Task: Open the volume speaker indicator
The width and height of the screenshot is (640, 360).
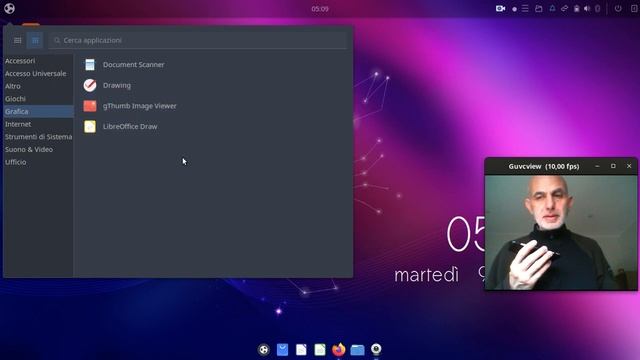Action: click(587, 9)
